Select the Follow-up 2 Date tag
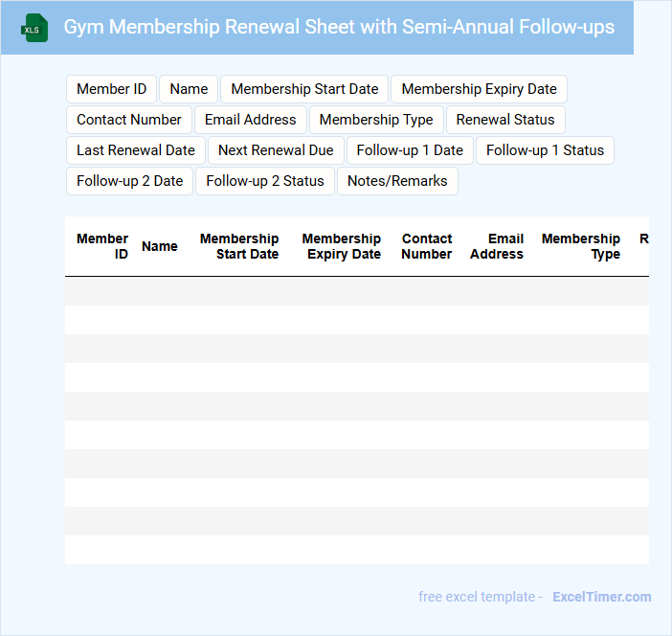The image size is (672, 636). click(x=129, y=181)
